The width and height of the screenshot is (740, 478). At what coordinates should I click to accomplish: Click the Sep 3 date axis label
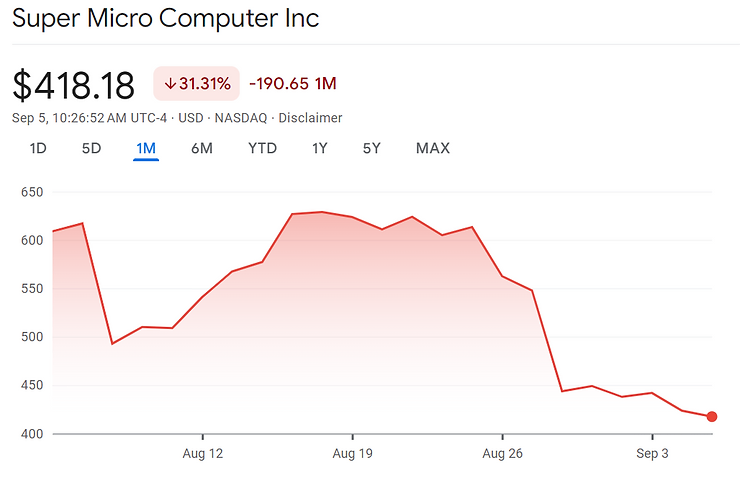point(652,453)
